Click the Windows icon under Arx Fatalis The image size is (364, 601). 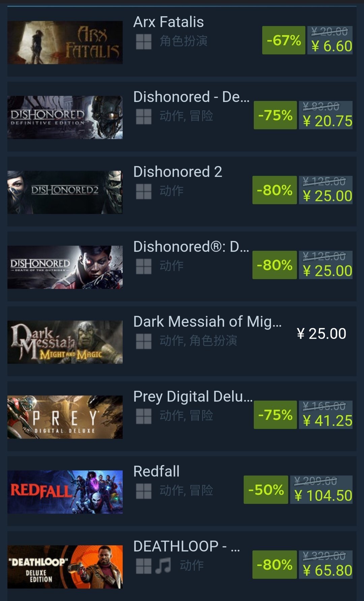[144, 42]
